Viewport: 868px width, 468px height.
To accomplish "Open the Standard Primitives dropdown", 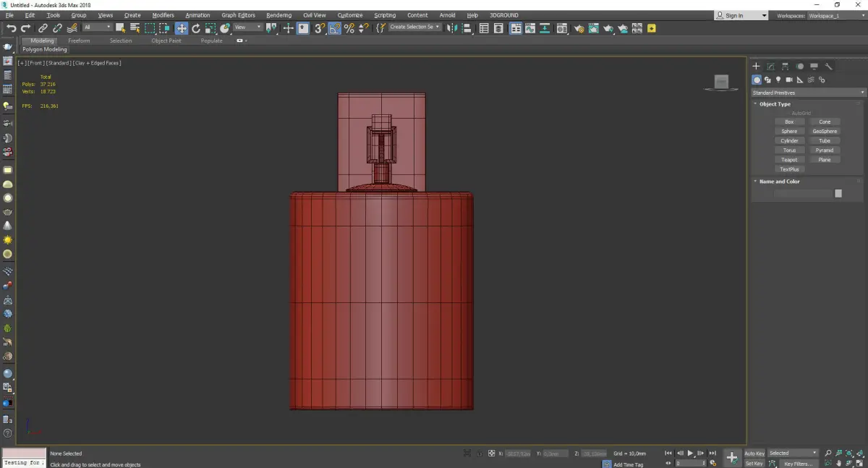I will point(808,93).
